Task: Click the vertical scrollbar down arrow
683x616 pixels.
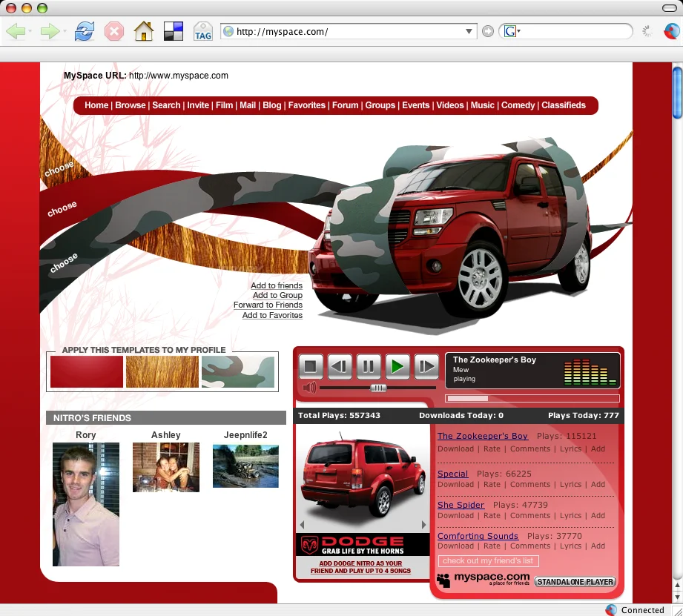Action: pos(677,597)
